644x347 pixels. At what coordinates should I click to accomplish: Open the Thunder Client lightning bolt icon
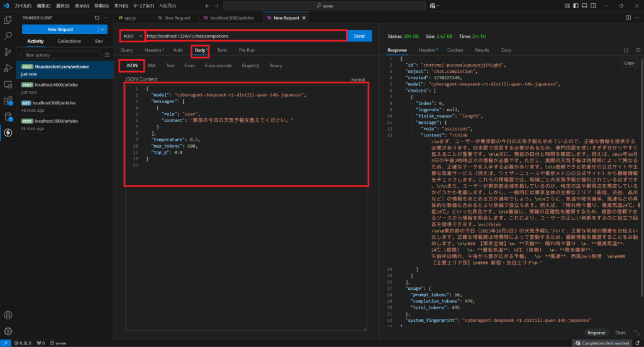point(8,132)
